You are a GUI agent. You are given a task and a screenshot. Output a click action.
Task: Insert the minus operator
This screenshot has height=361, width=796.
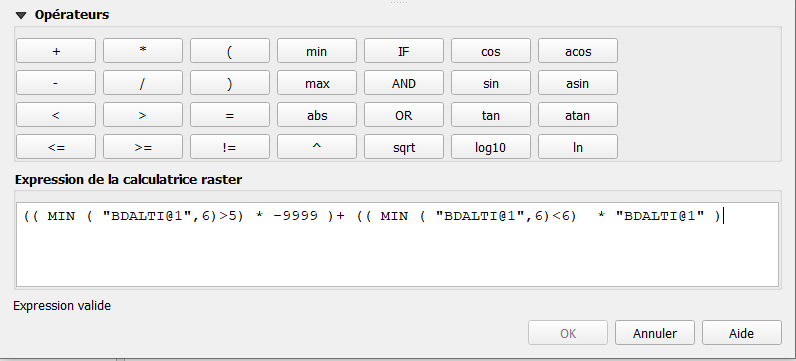tap(56, 83)
